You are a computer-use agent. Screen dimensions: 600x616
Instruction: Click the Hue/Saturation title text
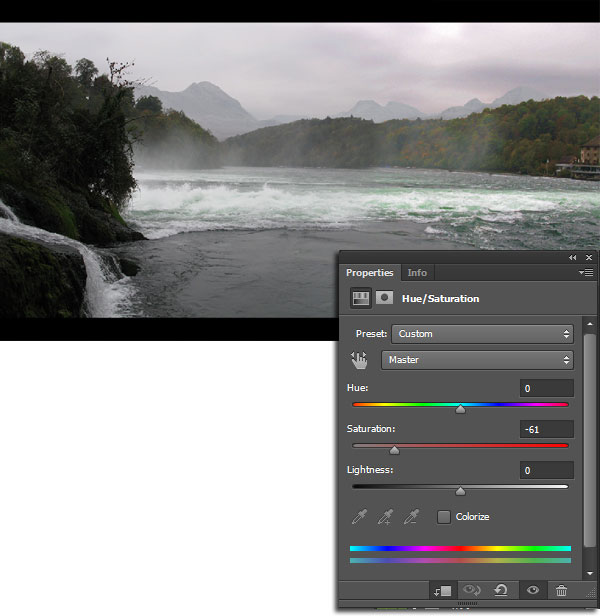(x=440, y=299)
